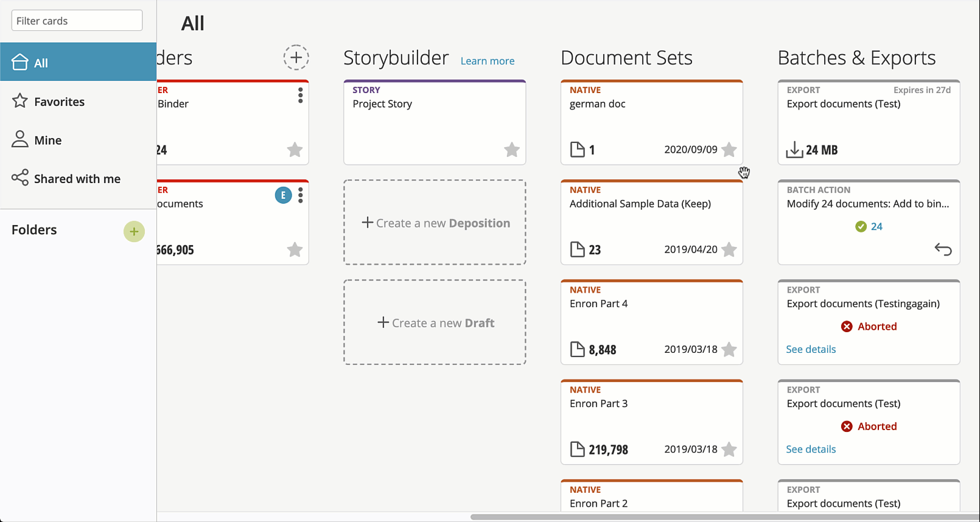Click Aborted error icon on Testingagain export

(x=847, y=326)
